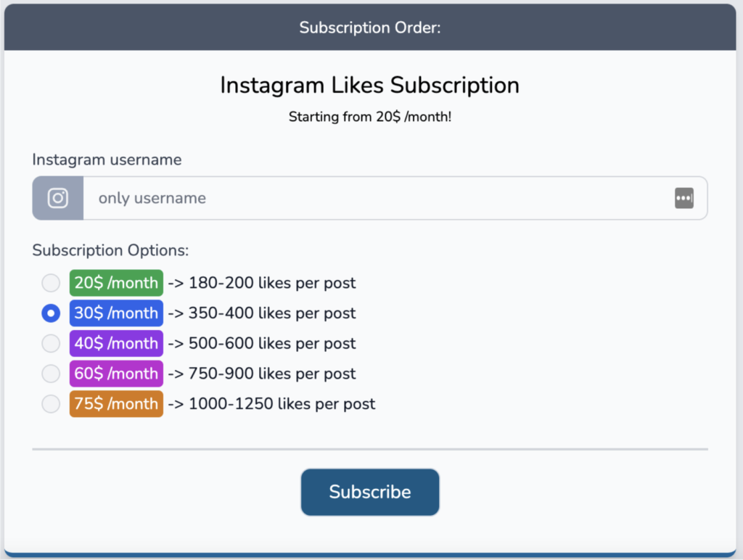Image resolution: width=743 pixels, height=560 pixels.
Task: Click the Subscription Order title bar
Action: (370, 28)
